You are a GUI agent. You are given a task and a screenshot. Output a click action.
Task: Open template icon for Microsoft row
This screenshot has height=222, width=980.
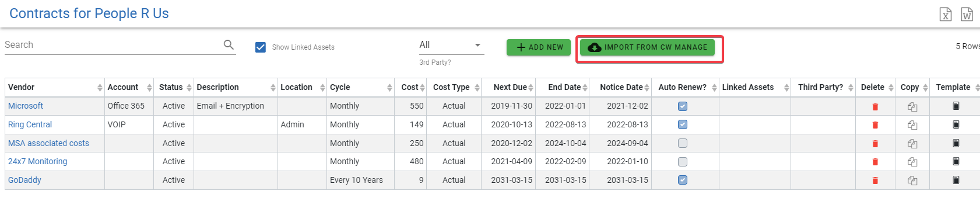click(x=956, y=106)
